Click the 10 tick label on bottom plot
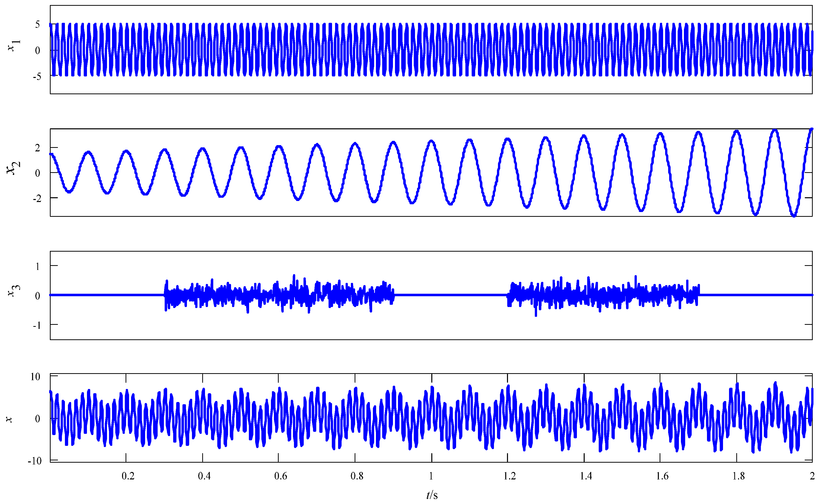 pyautogui.click(x=35, y=377)
